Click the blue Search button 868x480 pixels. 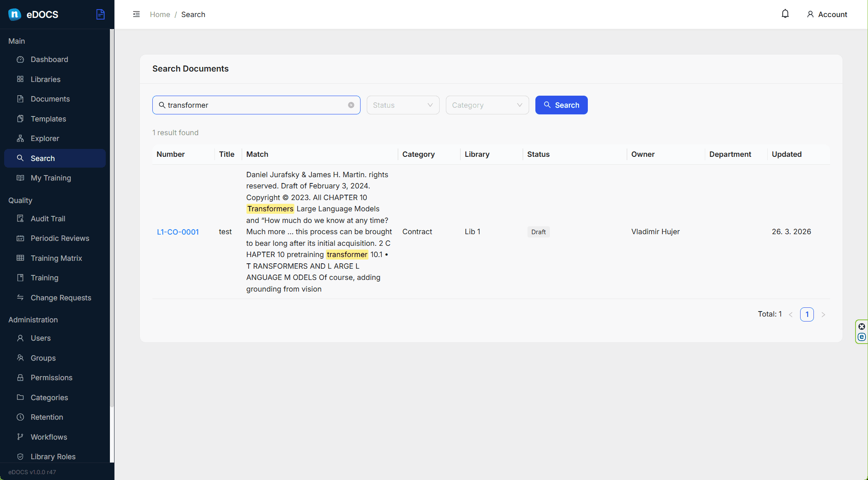point(561,105)
